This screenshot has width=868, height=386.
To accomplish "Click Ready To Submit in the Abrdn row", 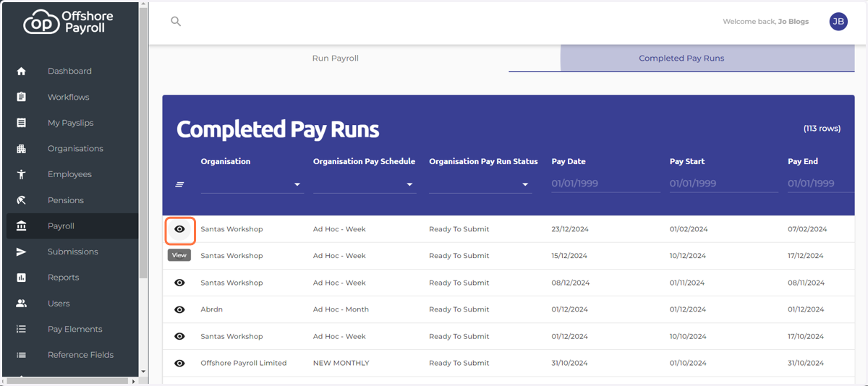I will click(459, 309).
